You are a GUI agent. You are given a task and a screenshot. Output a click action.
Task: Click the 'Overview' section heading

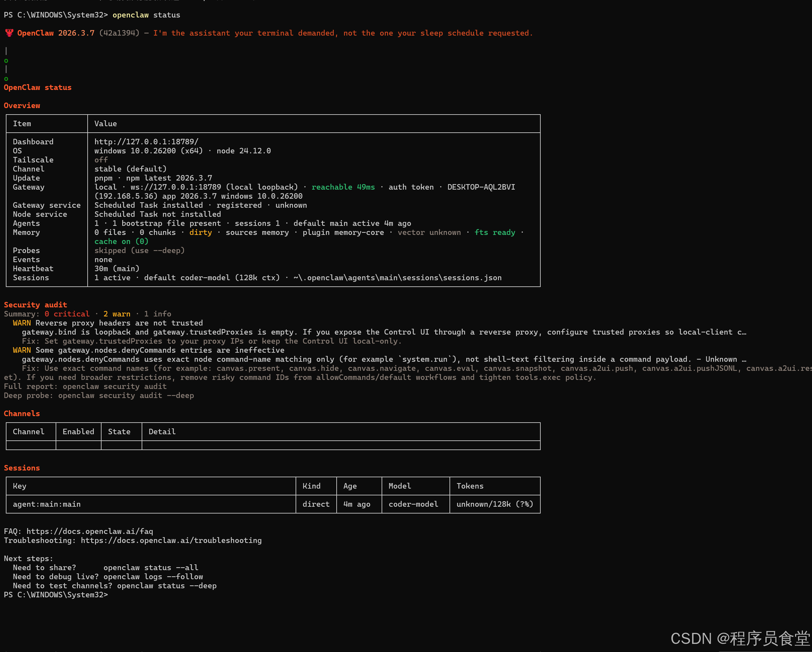pos(21,105)
